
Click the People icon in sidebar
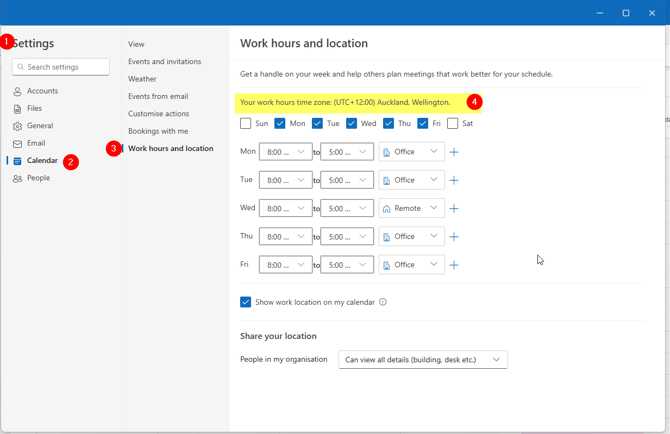[17, 178]
